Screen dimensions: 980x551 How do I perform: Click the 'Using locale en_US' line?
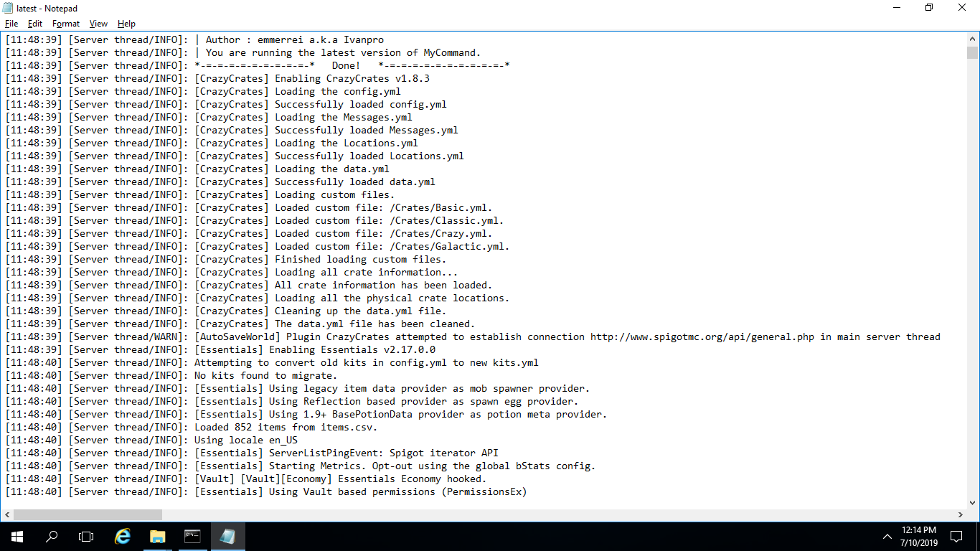tap(246, 440)
